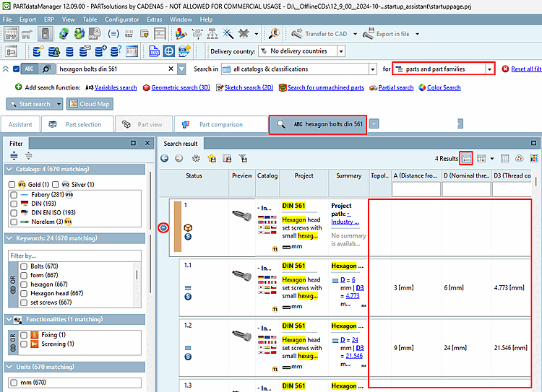Image resolution: width=542 pixels, height=392 pixels.
Task: Check the Norelem (3) checkbox
Action: pos(14,222)
